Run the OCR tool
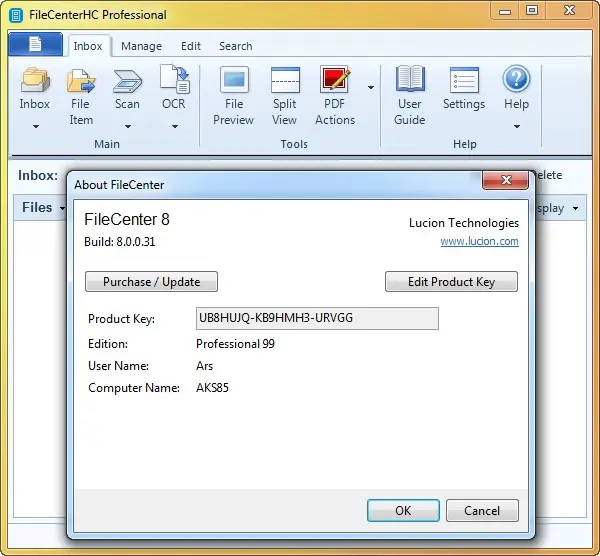This screenshot has height=556, width=600. click(x=174, y=88)
